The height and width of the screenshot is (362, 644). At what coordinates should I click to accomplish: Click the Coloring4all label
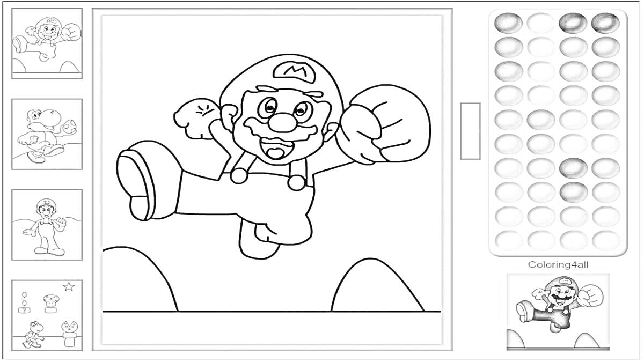(x=558, y=264)
